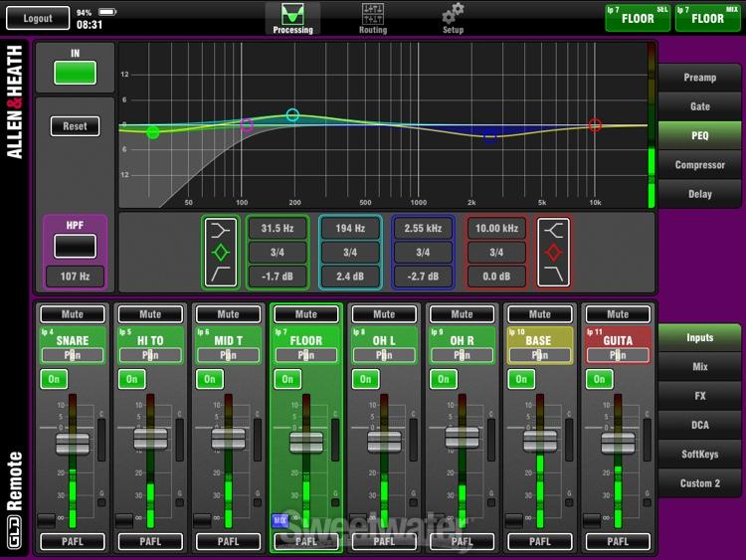This screenshot has width=746, height=560.
Task: Click the OH L channel fader
Action: pyautogui.click(x=384, y=442)
